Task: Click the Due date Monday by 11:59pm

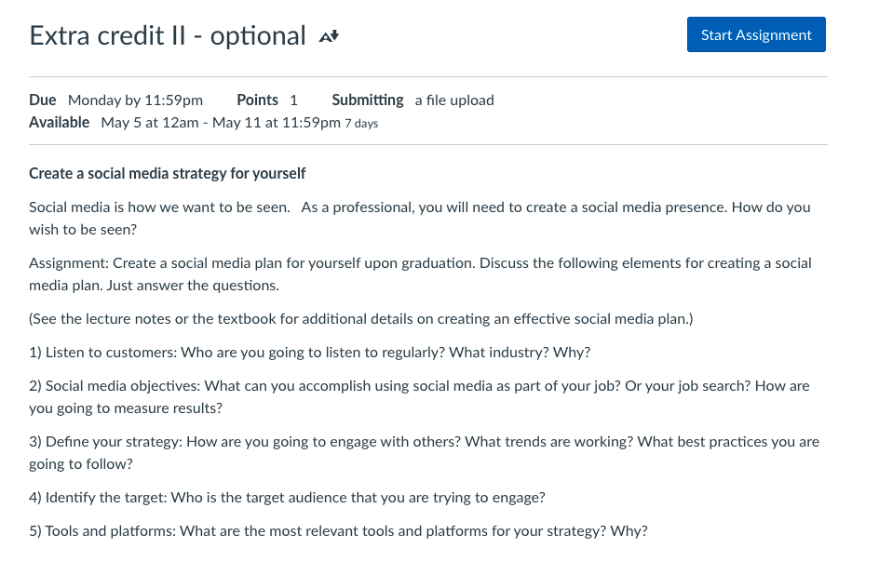Action: pyautogui.click(x=137, y=100)
